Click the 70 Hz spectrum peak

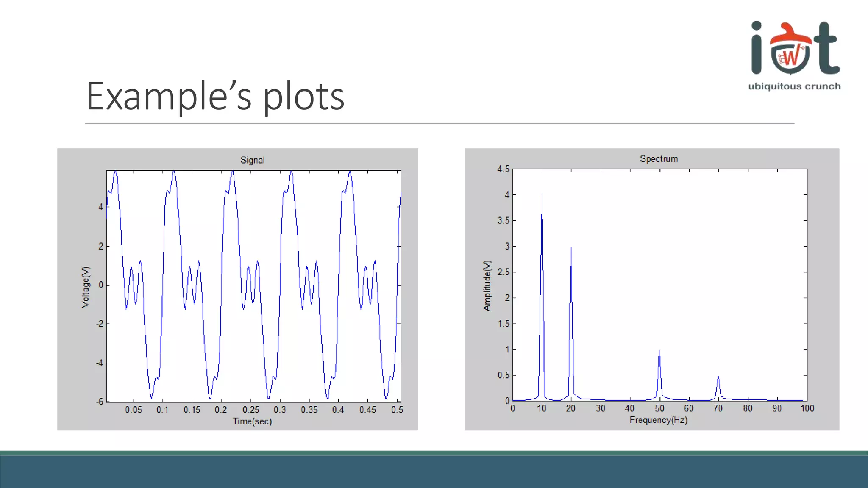pyautogui.click(x=718, y=388)
